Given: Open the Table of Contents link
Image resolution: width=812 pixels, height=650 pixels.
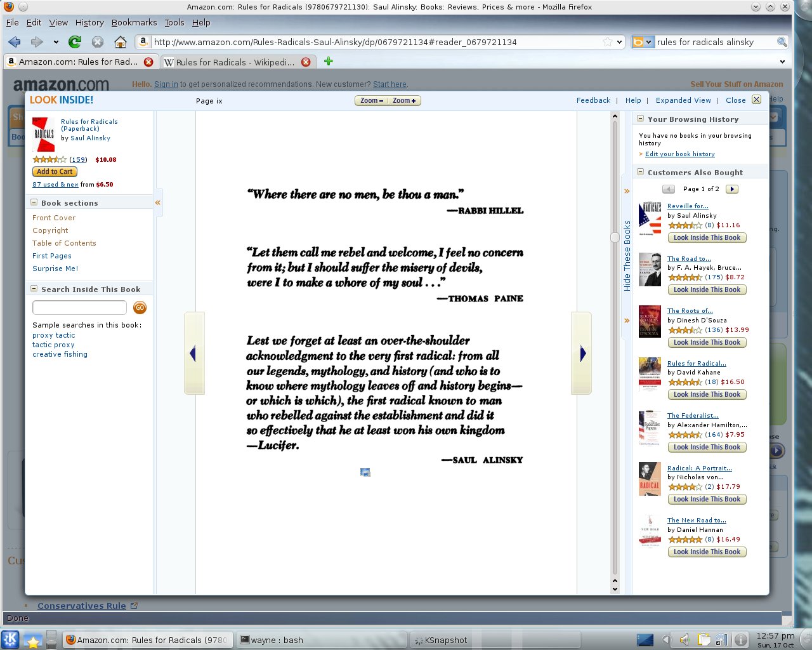Looking at the screenshot, I should (64, 243).
